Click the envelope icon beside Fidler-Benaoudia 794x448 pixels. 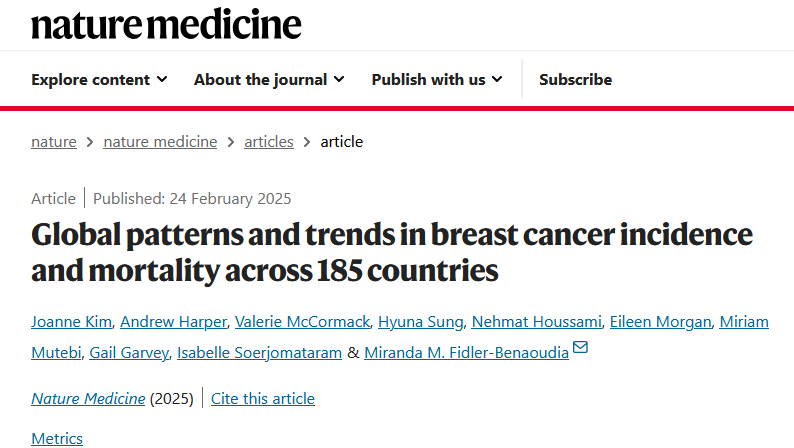(580, 347)
